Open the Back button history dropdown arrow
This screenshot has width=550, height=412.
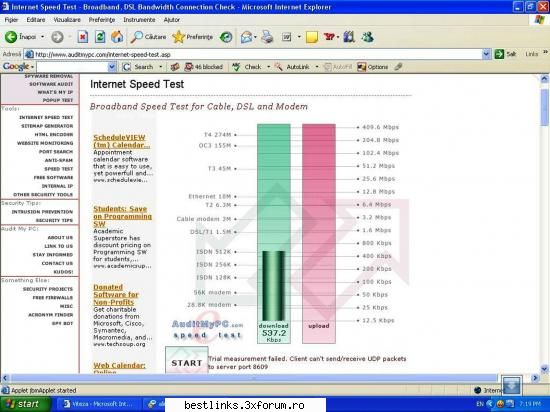pos(42,37)
